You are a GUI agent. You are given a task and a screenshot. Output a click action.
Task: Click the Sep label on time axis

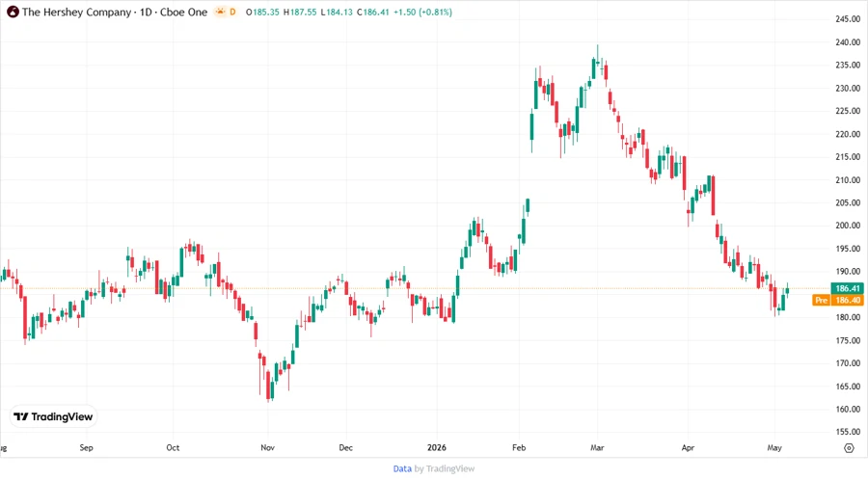click(87, 447)
